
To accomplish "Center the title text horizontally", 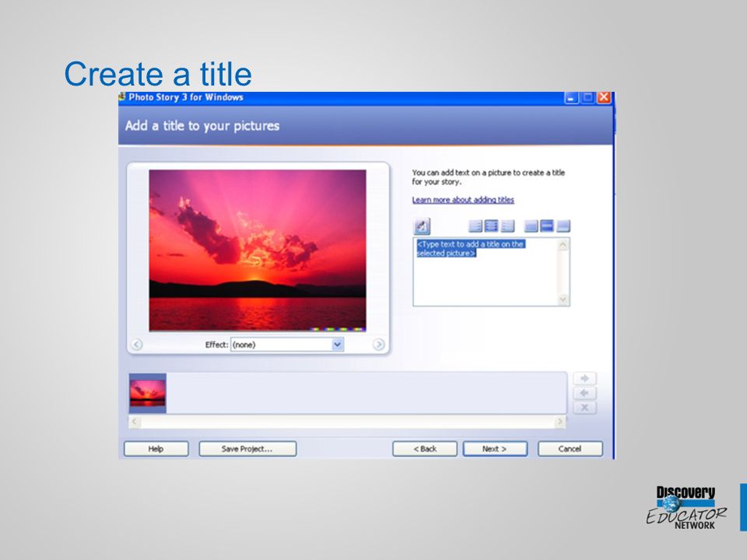I will [x=491, y=226].
